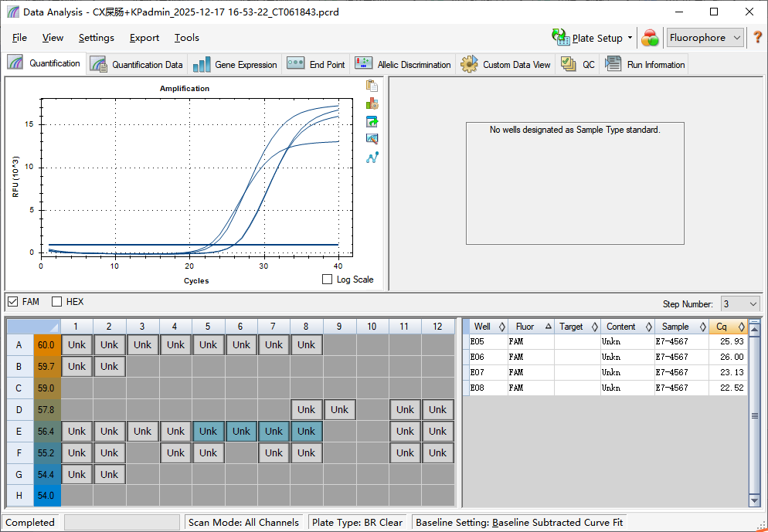Open the Settings menu
This screenshot has width=768, height=532.
click(97, 38)
